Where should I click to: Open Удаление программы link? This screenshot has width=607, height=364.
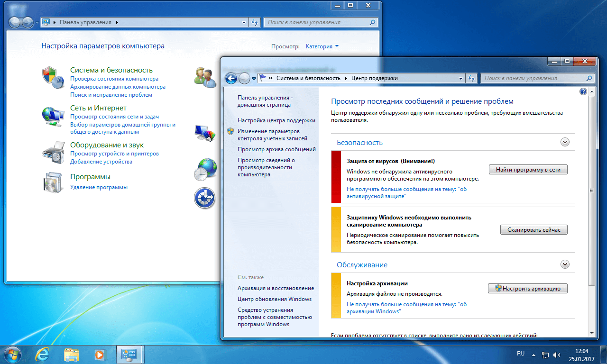(x=99, y=187)
